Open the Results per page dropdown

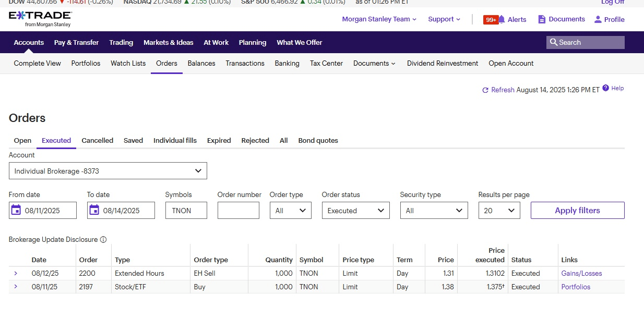[499, 211]
